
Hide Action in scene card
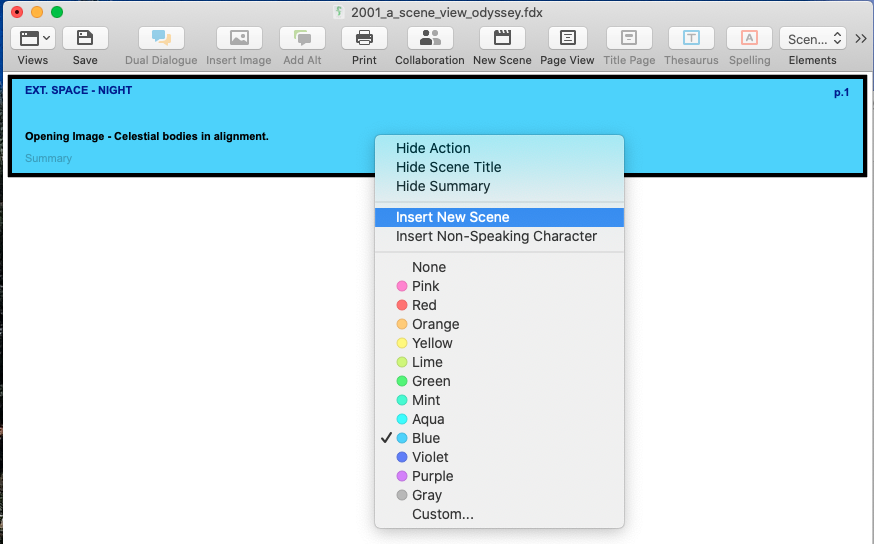pyautogui.click(x=433, y=148)
